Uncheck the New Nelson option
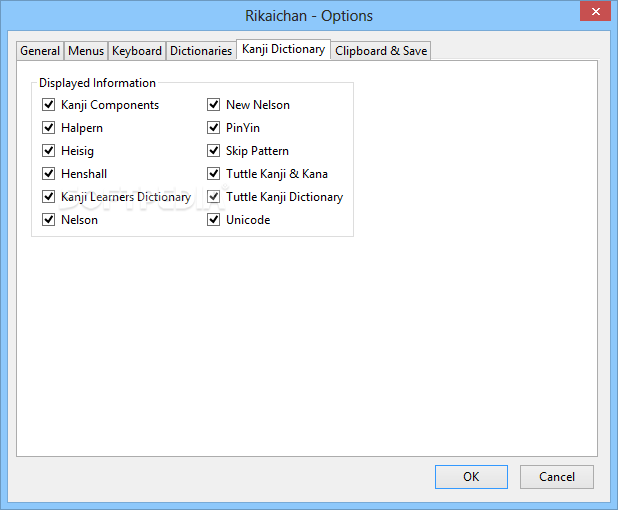Image resolution: width=618 pixels, height=510 pixels. [213, 105]
